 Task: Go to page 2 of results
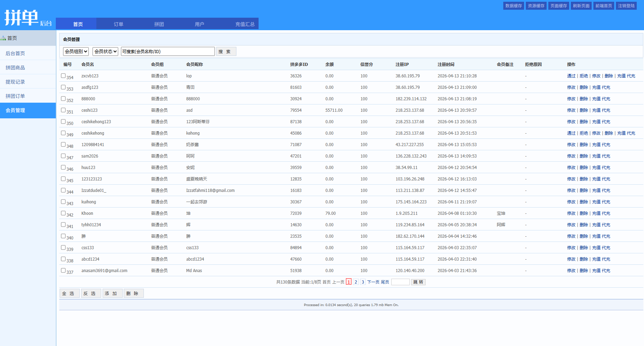pos(356,282)
